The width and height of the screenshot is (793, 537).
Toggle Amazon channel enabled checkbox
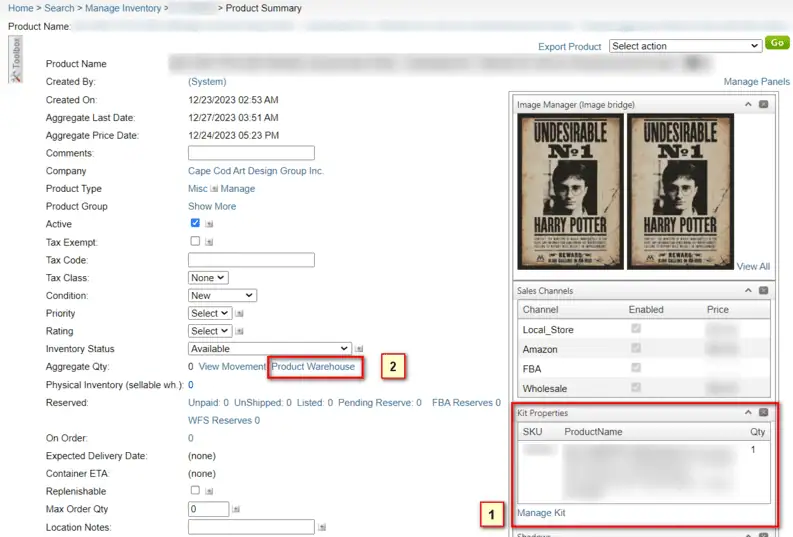(x=636, y=348)
